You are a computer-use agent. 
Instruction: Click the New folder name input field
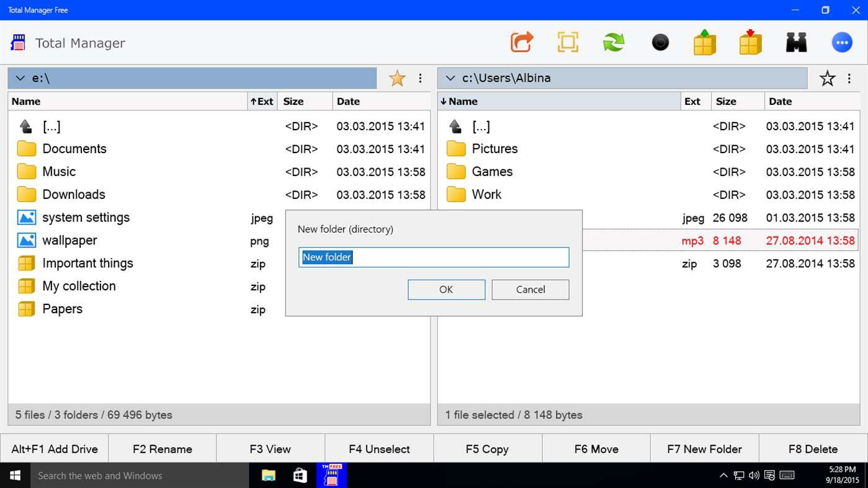point(434,257)
